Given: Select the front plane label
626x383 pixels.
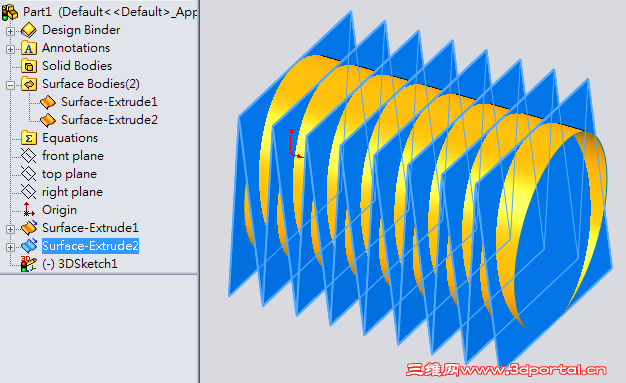Looking at the screenshot, I should pos(73,156).
